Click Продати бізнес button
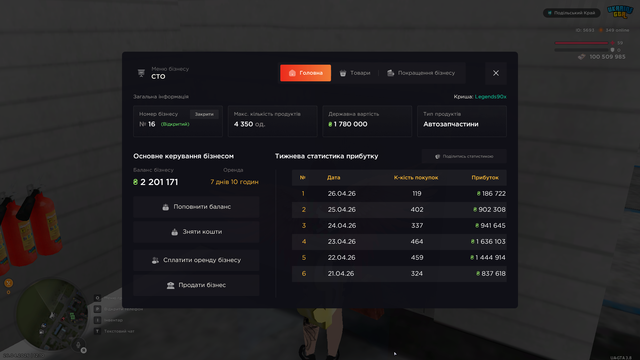The height and width of the screenshot is (360, 640). coord(196,285)
